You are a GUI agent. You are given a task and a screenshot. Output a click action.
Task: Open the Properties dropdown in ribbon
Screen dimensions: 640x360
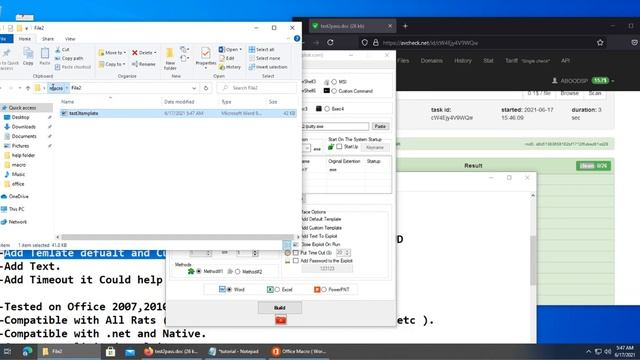206,68
